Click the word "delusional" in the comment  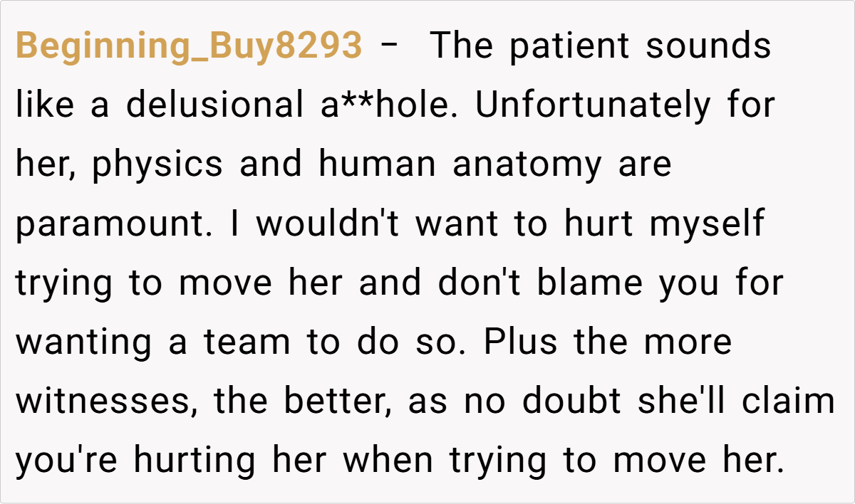pyautogui.click(x=214, y=105)
